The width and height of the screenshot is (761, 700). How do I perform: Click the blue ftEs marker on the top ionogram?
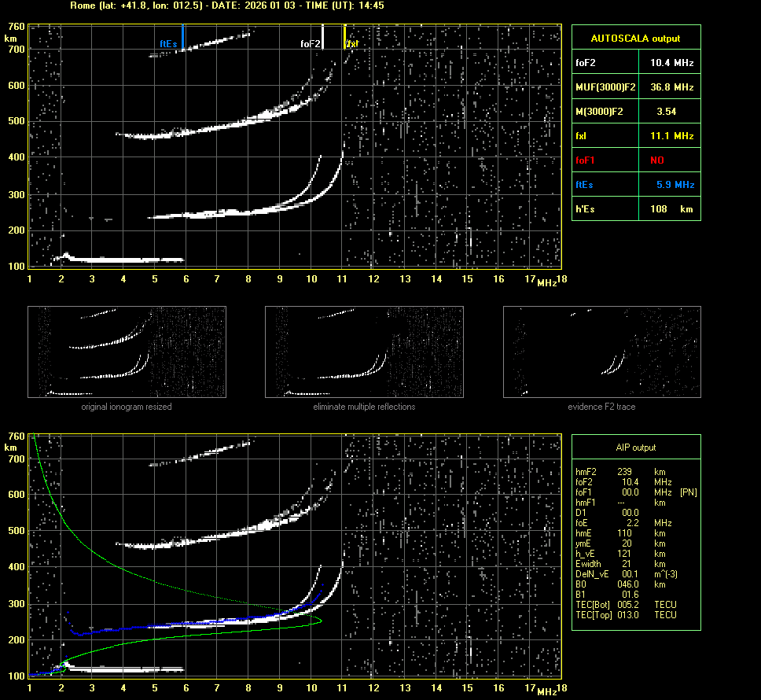coord(182,36)
